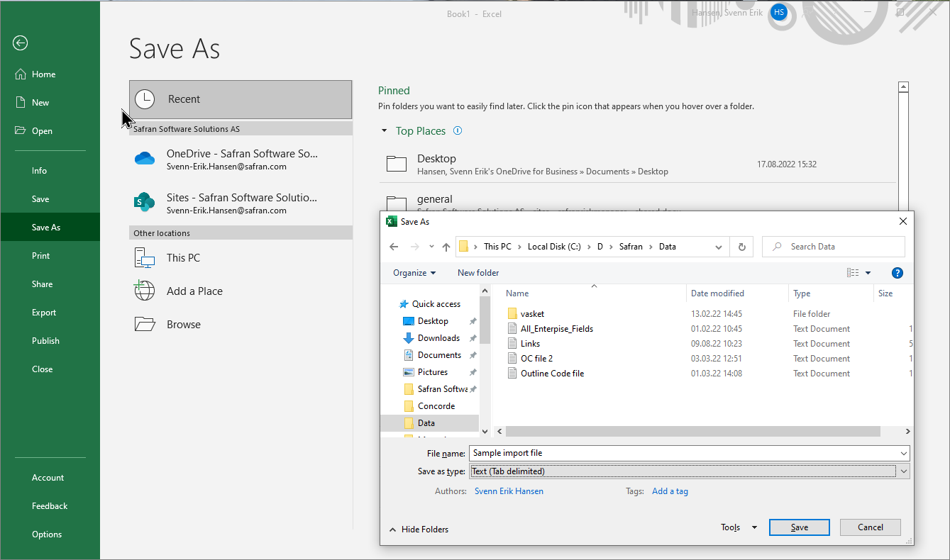Click the Save button in dialog
Viewport: 950px width, 560px height.
click(x=800, y=527)
